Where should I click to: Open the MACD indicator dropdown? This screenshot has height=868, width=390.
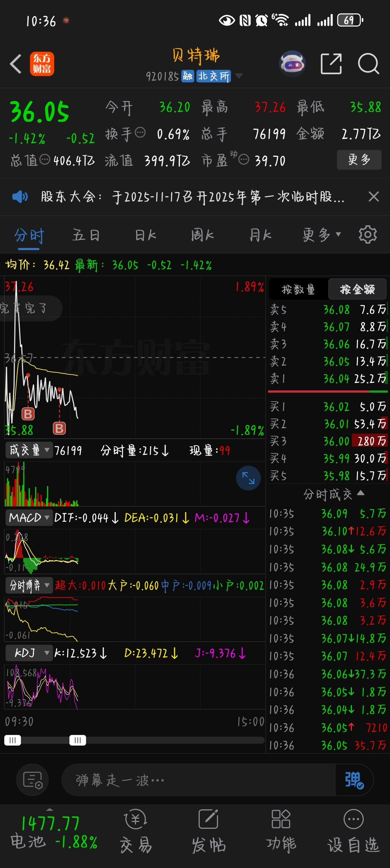tap(29, 517)
